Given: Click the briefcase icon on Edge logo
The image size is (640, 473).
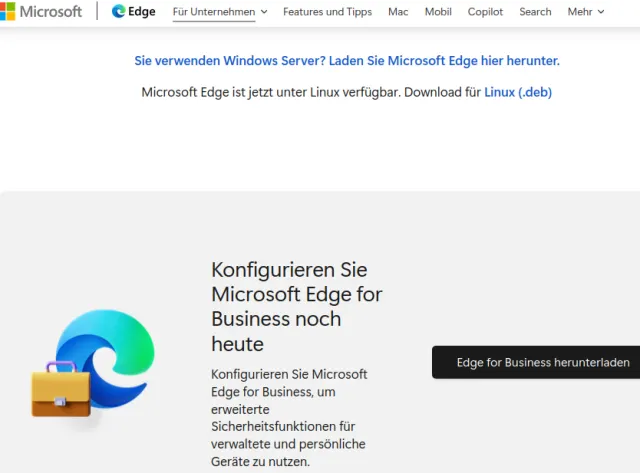Looking at the screenshot, I should pos(60,391).
